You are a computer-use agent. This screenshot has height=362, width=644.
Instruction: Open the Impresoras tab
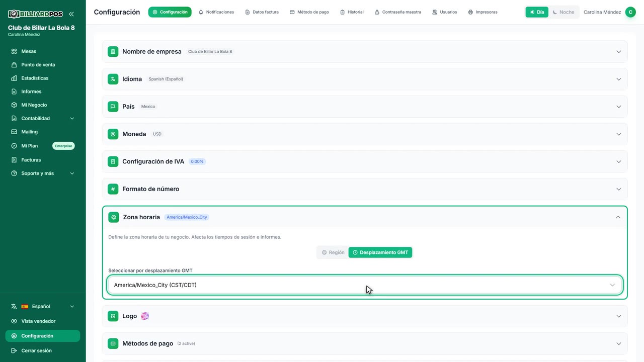click(x=482, y=12)
